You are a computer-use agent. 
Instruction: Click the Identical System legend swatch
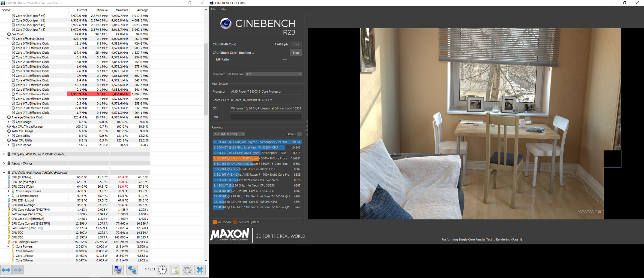coord(235,222)
